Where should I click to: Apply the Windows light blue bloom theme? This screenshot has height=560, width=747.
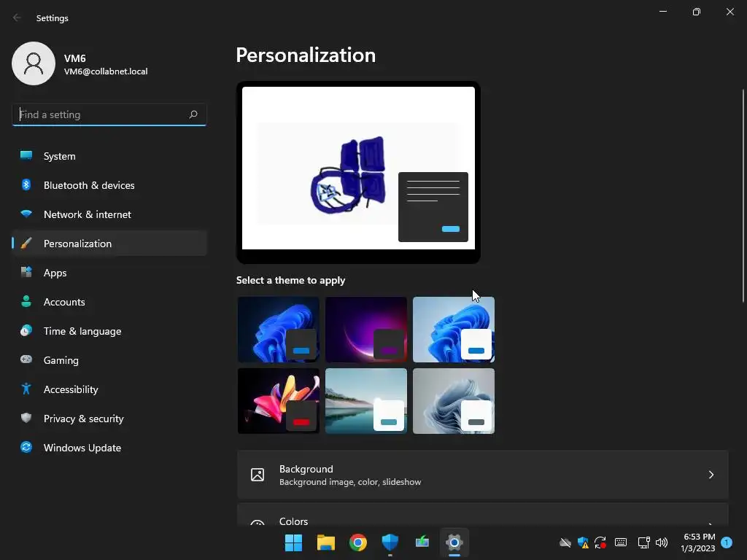point(454,330)
